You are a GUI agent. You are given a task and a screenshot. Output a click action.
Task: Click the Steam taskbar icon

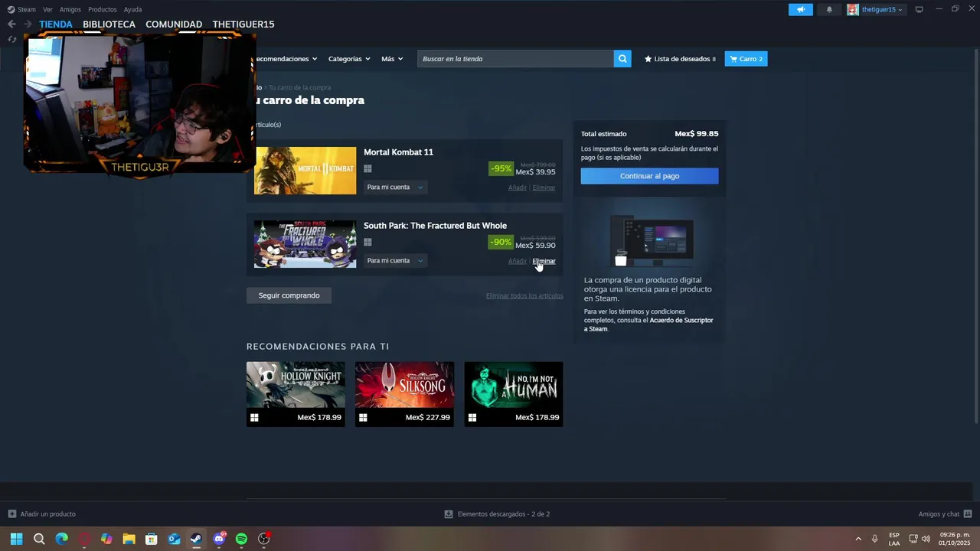[196, 539]
